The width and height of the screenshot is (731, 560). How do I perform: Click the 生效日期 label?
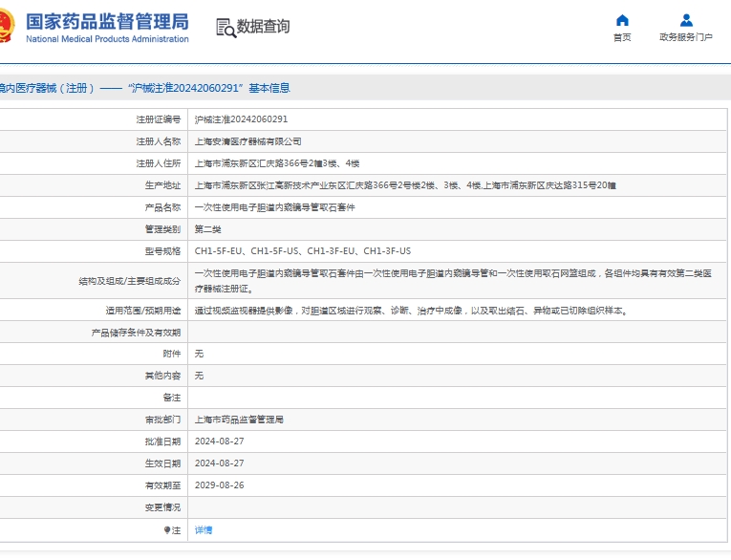coord(162,463)
